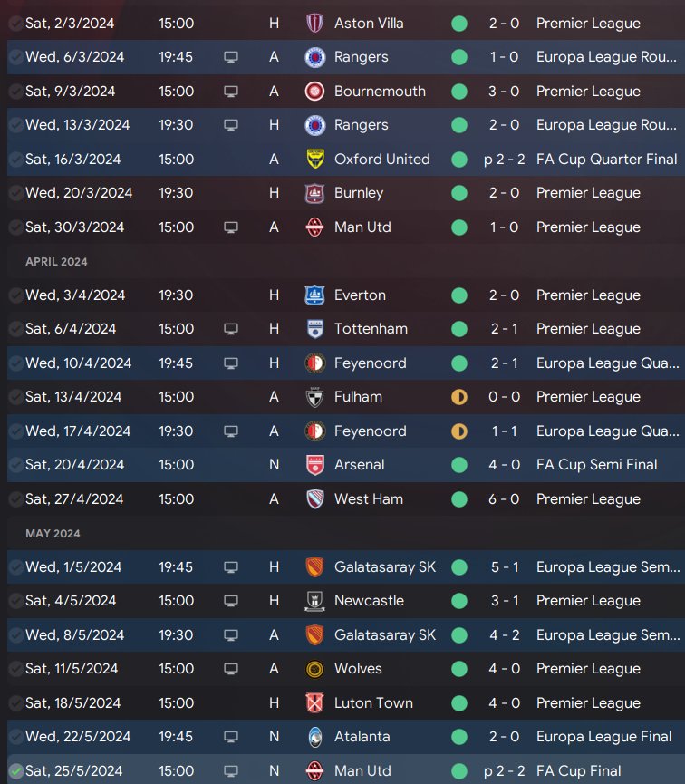Image resolution: width=685 pixels, height=784 pixels.
Task: Click the Oxford United club badge
Action: 314,159
